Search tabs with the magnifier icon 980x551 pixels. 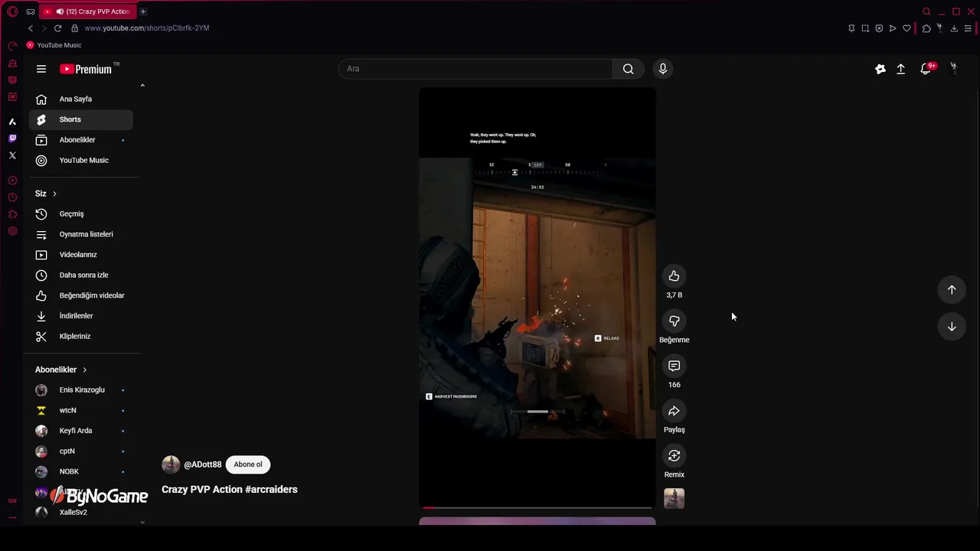tap(926, 11)
